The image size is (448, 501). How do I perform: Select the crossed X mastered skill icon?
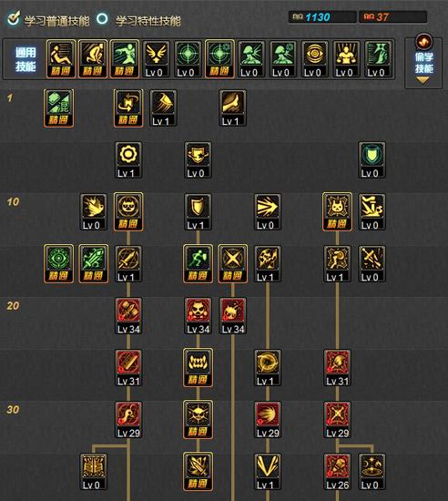pos(232,264)
